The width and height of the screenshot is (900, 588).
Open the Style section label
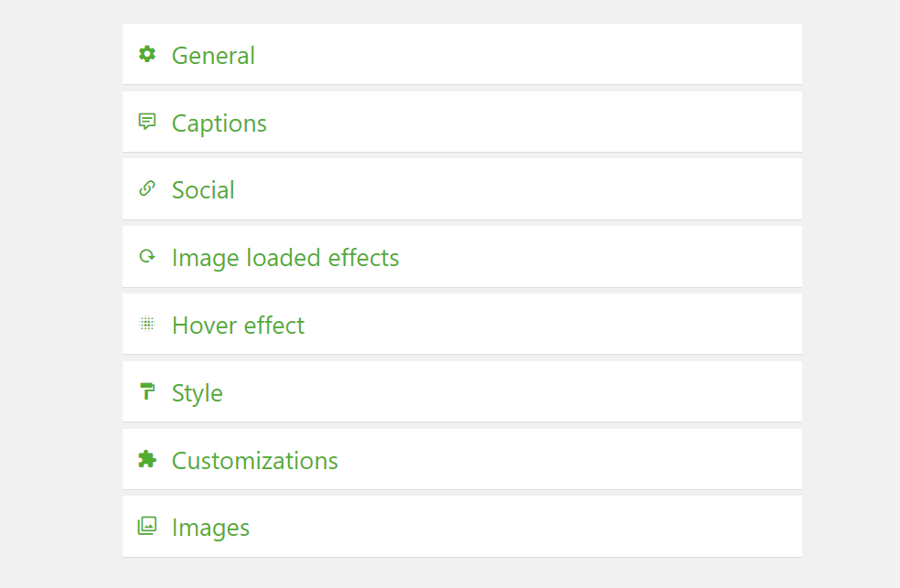pos(197,393)
